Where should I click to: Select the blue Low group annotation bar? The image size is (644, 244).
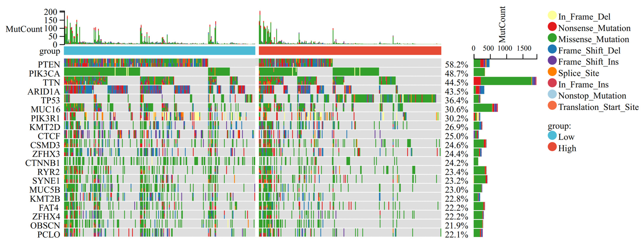coord(159,51)
